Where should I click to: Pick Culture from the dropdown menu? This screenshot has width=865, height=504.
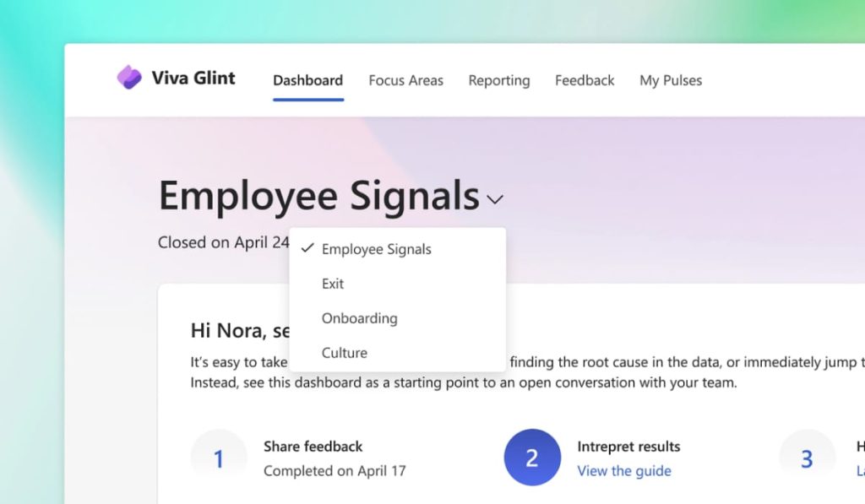tap(397, 352)
